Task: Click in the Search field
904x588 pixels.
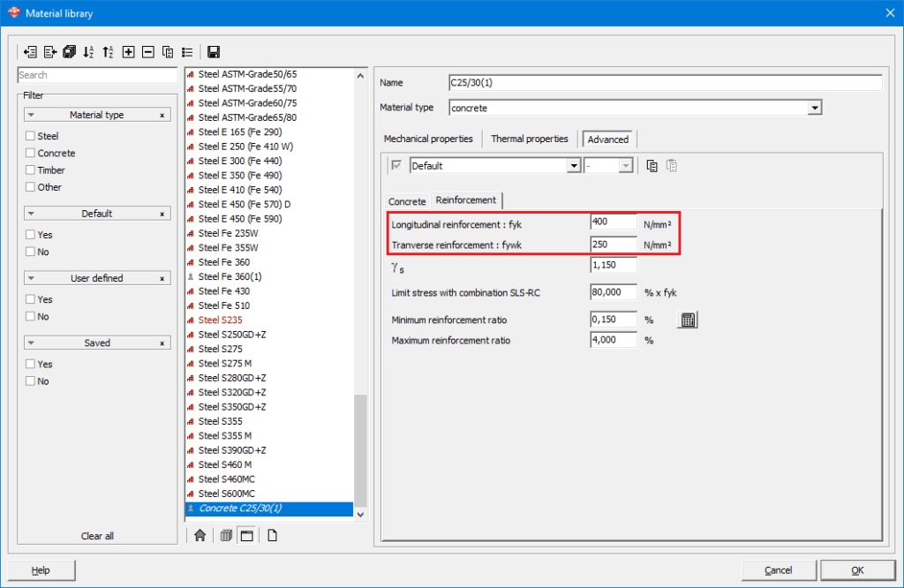Action: (97, 75)
